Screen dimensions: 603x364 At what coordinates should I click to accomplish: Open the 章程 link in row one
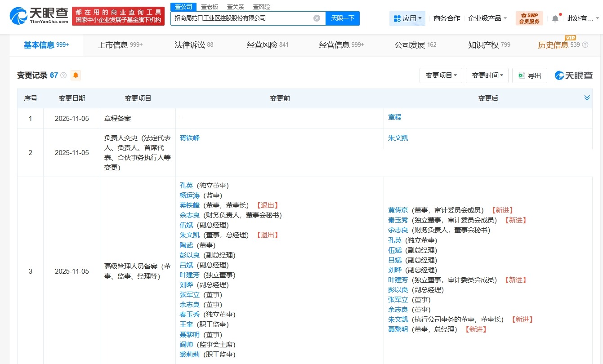pyautogui.click(x=394, y=117)
